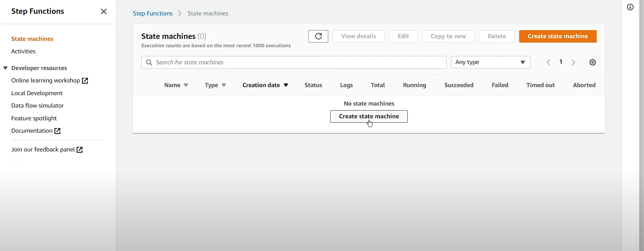Go to next page arrow
This screenshot has width=644, height=251.
pos(574,62)
